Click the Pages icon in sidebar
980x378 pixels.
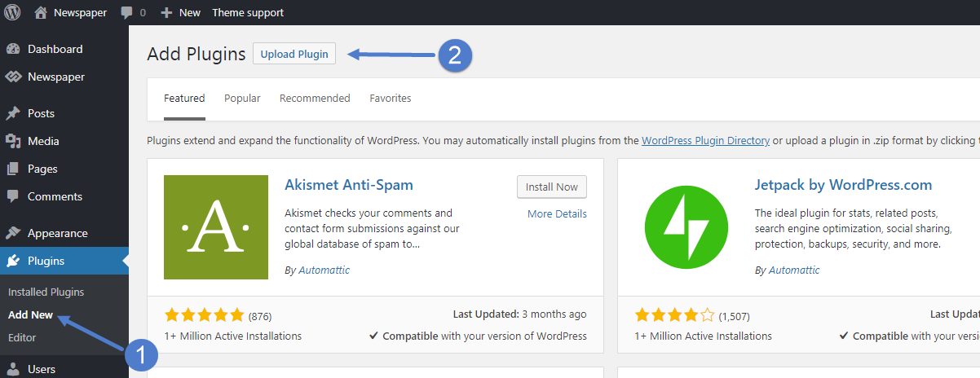[13, 169]
